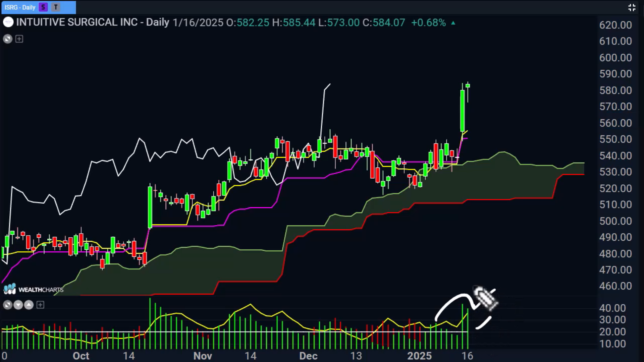Click the 600.00 price axis label
The width and height of the screenshot is (644, 362).
(x=615, y=58)
